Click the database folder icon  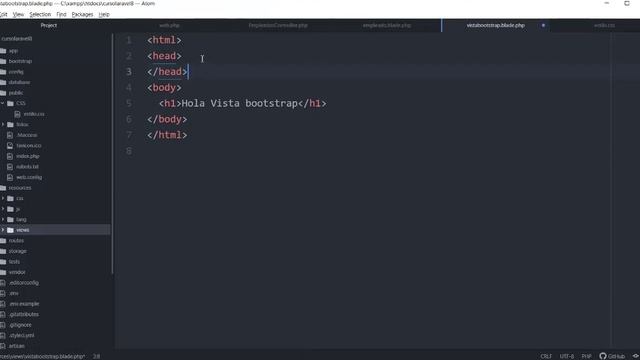click(x=3, y=82)
